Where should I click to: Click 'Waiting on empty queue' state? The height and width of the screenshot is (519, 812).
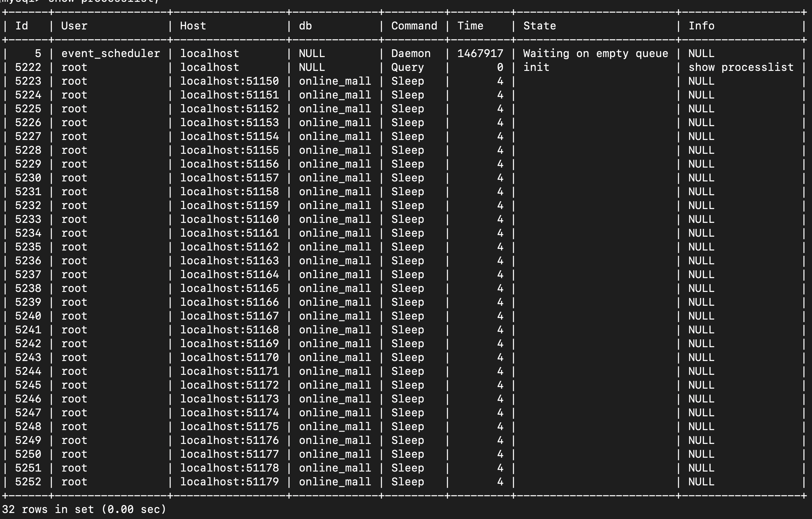click(596, 54)
